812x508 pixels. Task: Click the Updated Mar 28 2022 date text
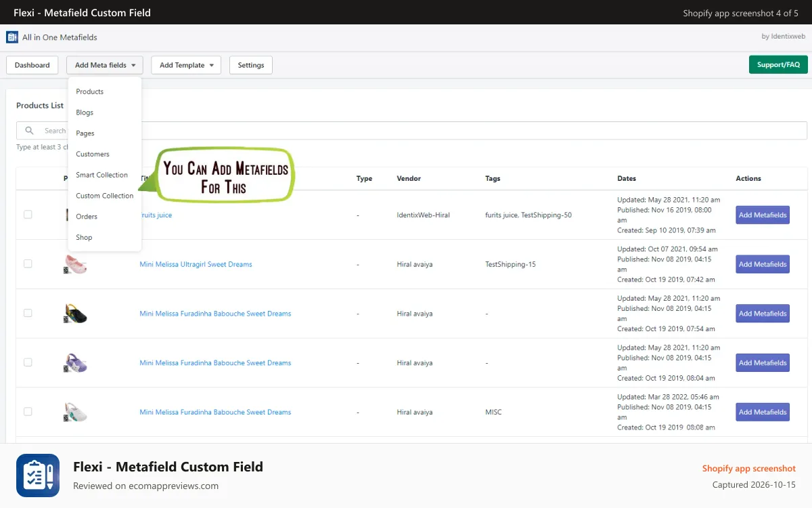668,397
